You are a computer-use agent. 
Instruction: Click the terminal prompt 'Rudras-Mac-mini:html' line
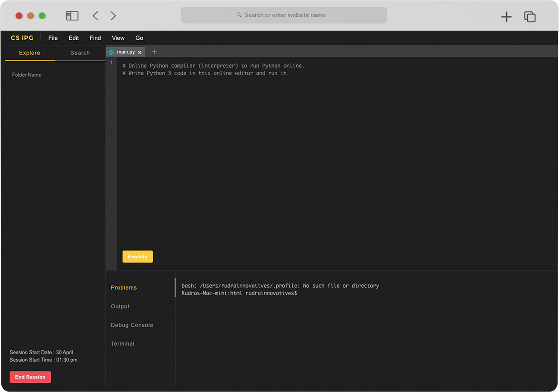[x=239, y=293]
